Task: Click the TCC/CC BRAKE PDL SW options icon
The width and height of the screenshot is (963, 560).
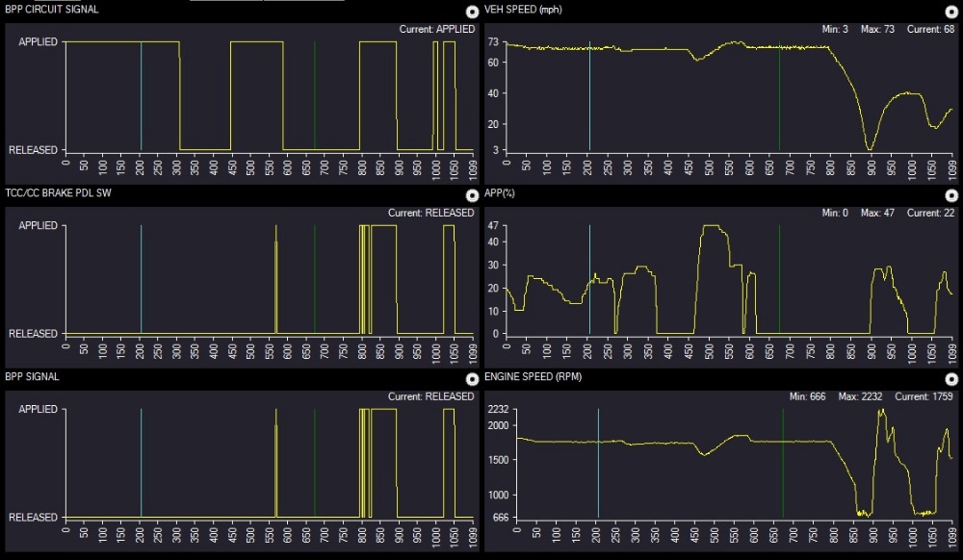Action: (x=471, y=195)
